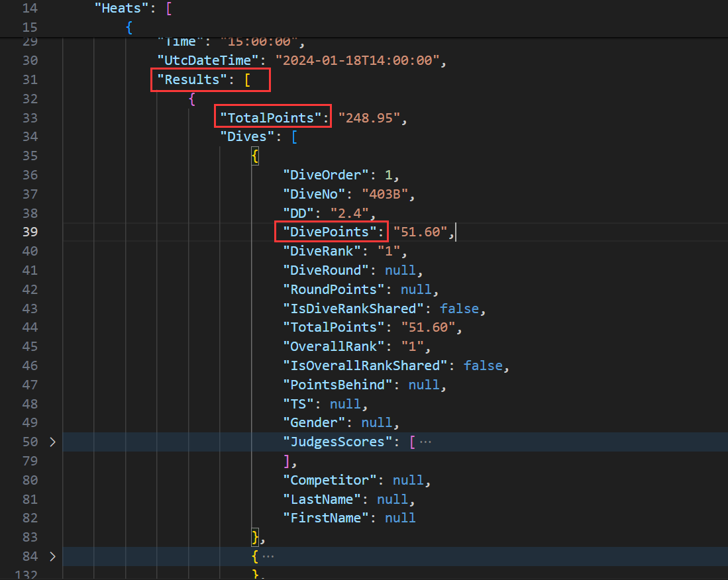The width and height of the screenshot is (728, 580).
Task: Click the "RoundPoints" key
Action: tap(334, 289)
